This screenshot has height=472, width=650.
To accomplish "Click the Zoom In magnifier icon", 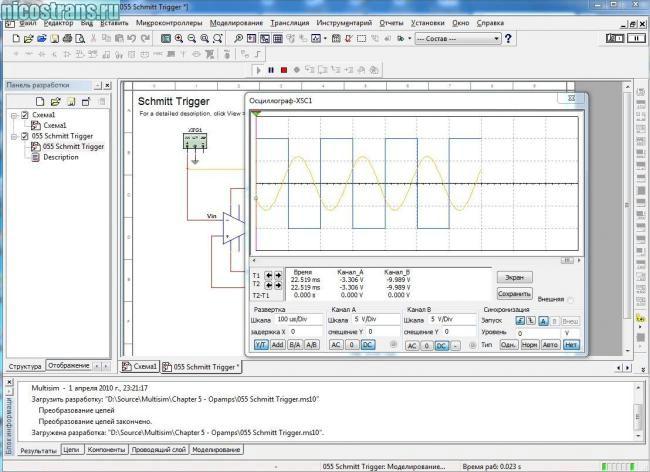I will 179,39.
